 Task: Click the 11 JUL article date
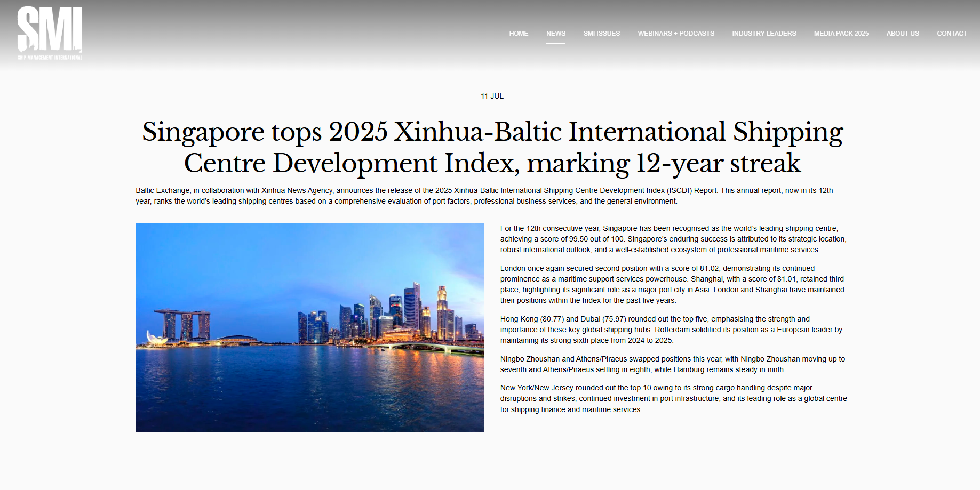492,97
